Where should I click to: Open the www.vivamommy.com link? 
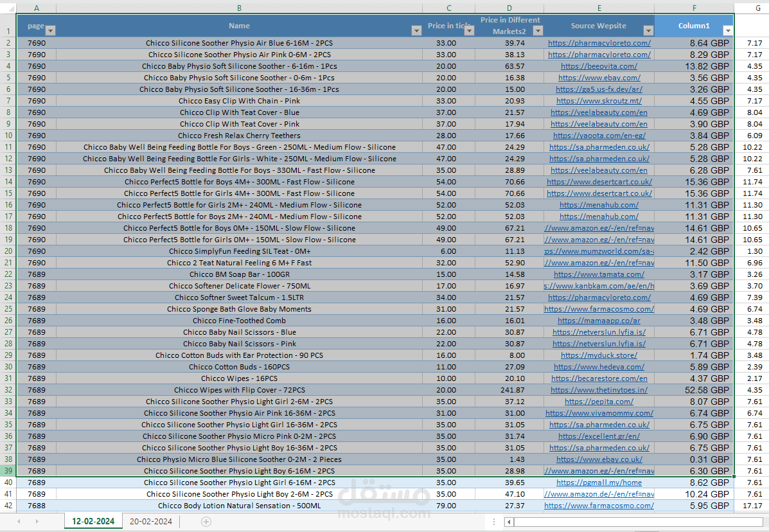(599, 413)
